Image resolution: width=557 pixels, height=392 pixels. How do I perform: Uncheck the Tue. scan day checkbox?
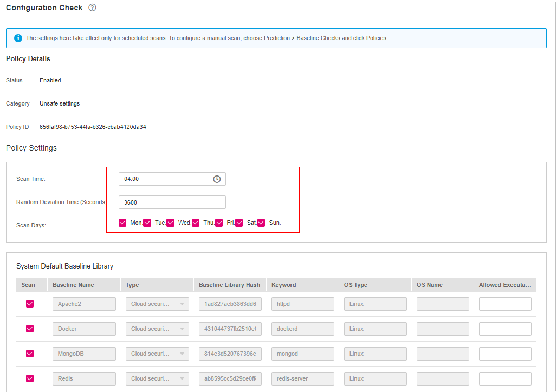[147, 223]
